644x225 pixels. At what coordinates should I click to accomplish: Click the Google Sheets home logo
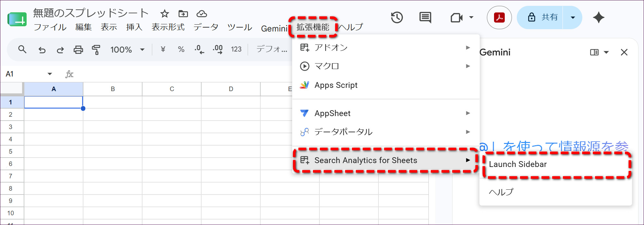point(17,19)
